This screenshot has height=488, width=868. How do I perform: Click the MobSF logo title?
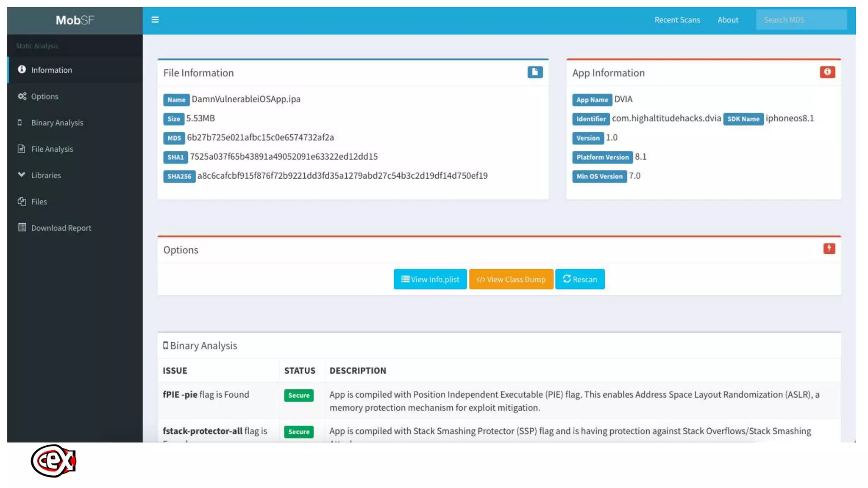(x=75, y=20)
